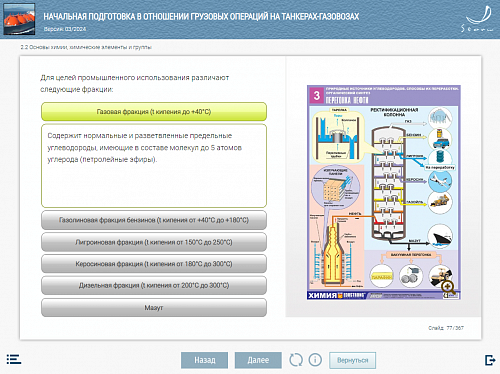
Task: Collapse the Газовая фракция section
Action: tap(154, 112)
